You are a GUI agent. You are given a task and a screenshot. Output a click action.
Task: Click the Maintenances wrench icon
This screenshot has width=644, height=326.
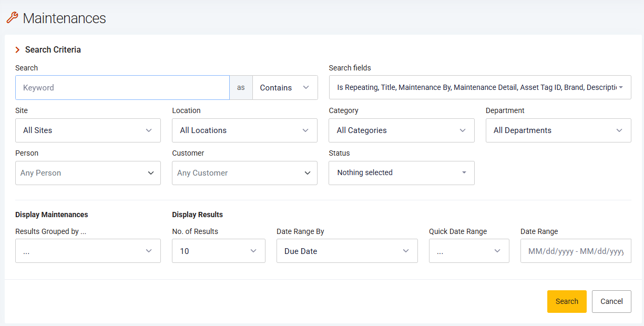(12, 18)
